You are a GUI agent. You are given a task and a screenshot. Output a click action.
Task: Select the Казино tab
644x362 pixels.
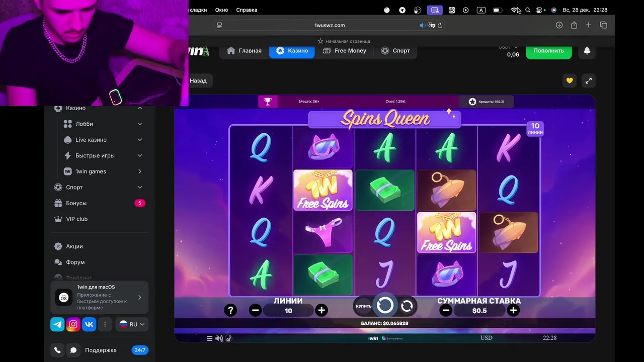292,51
